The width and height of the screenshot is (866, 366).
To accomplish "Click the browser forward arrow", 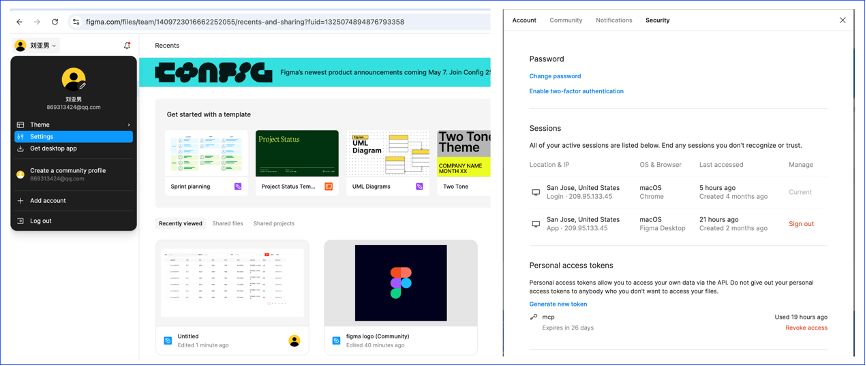I will tap(37, 22).
